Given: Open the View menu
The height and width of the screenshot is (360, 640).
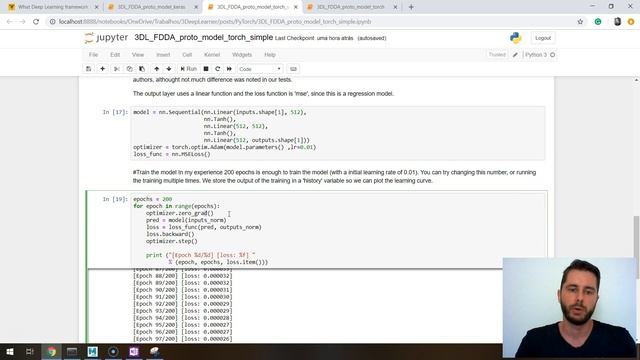Looking at the screenshot, I should coord(138,55).
